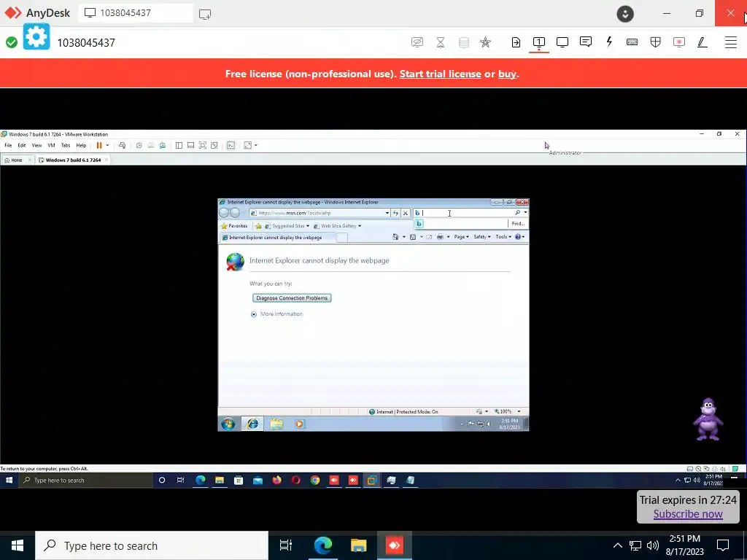Open the IE Tools dropdown menu

click(x=503, y=237)
